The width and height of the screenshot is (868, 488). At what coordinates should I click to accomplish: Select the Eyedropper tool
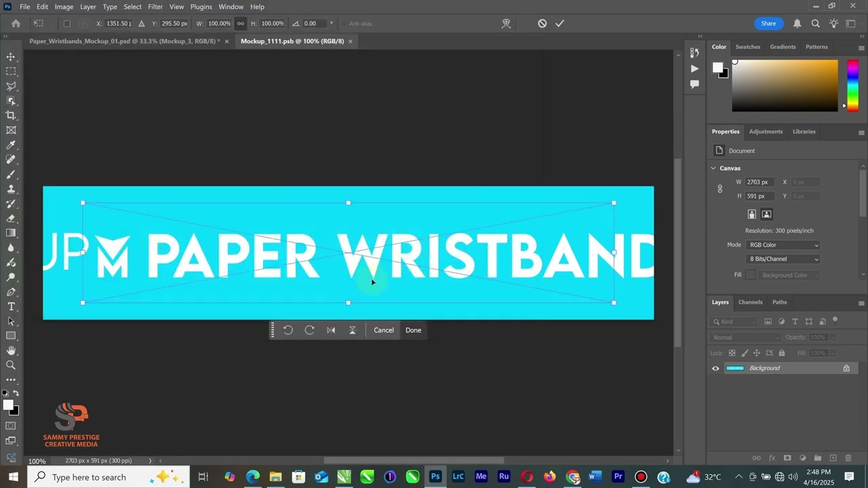tap(11, 145)
